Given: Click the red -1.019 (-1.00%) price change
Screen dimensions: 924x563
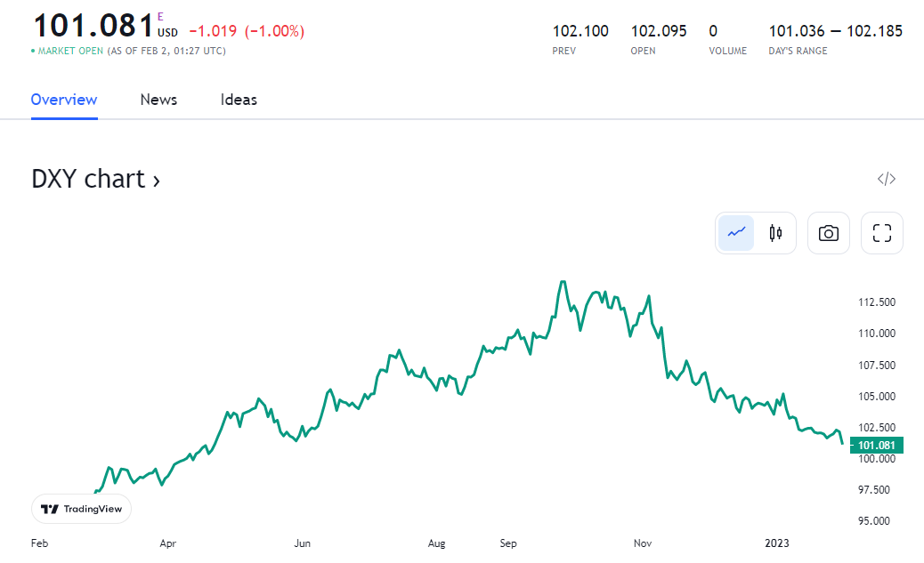Looking at the screenshot, I should (247, 31).
